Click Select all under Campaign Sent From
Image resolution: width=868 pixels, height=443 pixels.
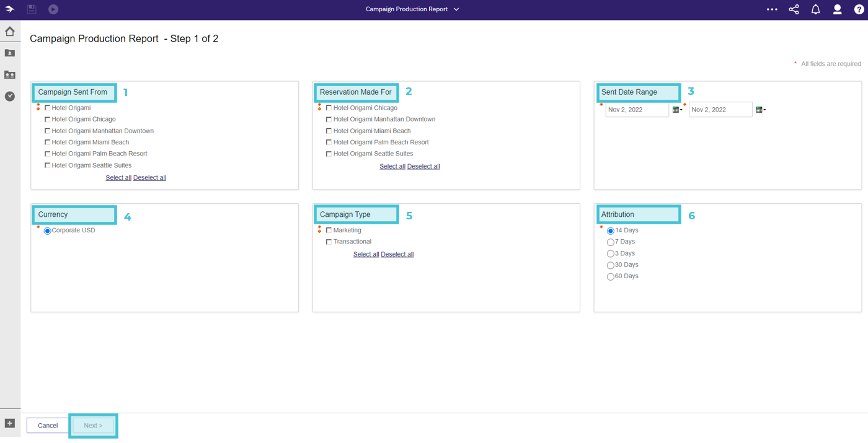(118, 178)
